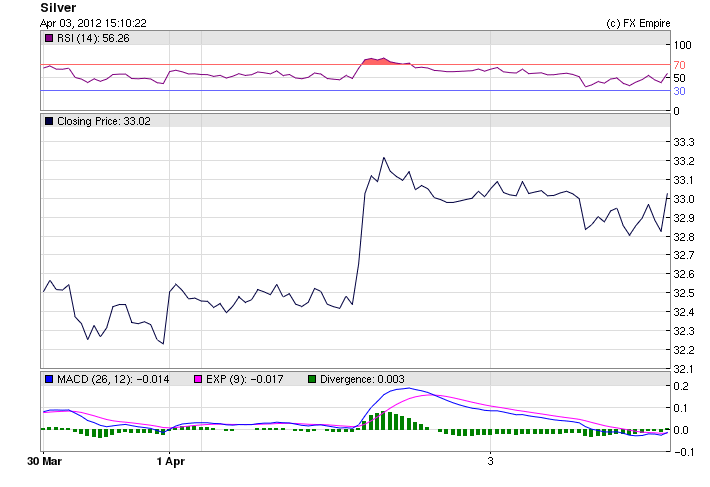Click the 'Silver' chart title
This screenshot has width=710, height=487.
(x=58, y=8)
